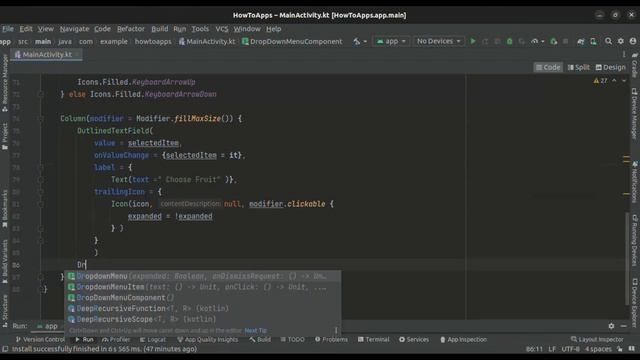This screenshot has width=640, height=360.
Task: Select DropdownMenu completion suggestion
Action: [203, 276]
